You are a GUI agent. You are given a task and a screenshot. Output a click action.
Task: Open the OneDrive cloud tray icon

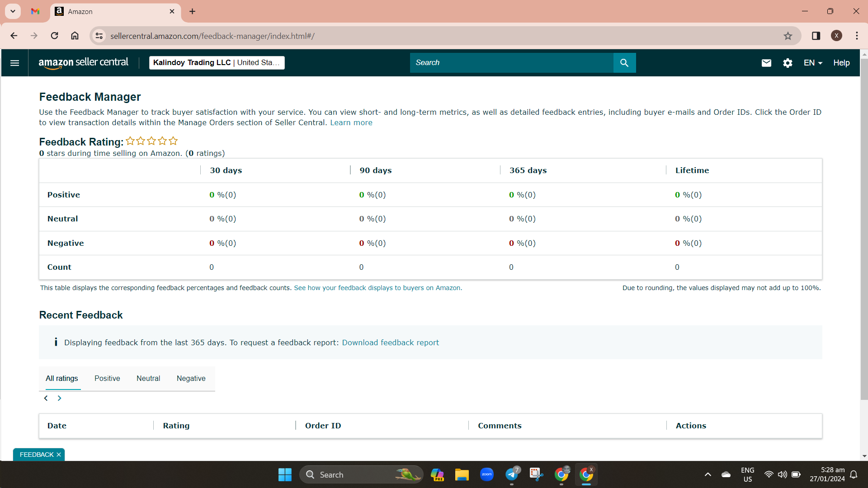[x=726, y=474]
